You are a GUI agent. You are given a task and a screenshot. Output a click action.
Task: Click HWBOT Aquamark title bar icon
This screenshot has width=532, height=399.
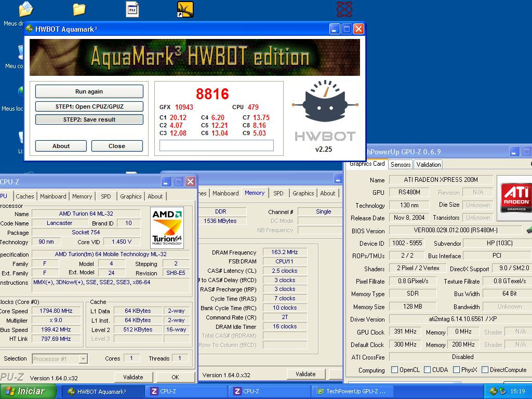[x=30, y=29]
